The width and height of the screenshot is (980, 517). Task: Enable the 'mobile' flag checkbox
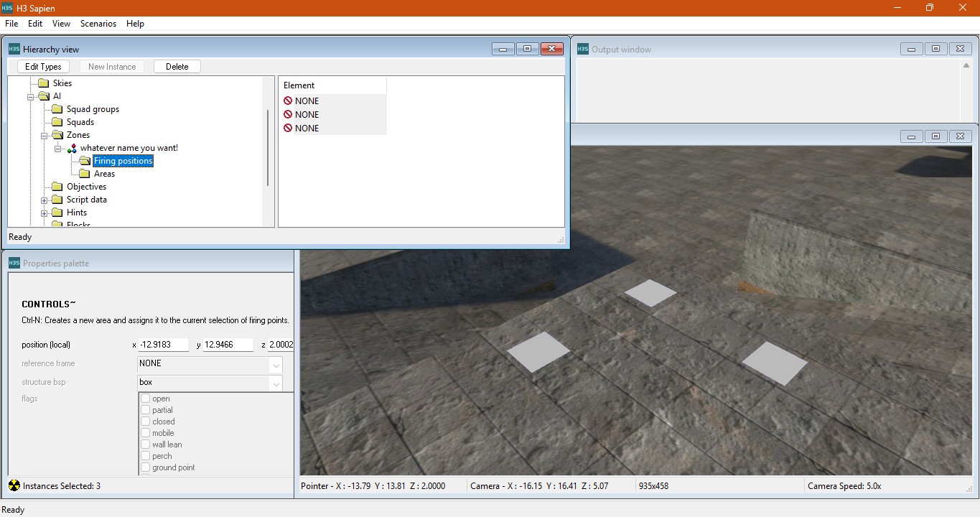click(146, 433)
